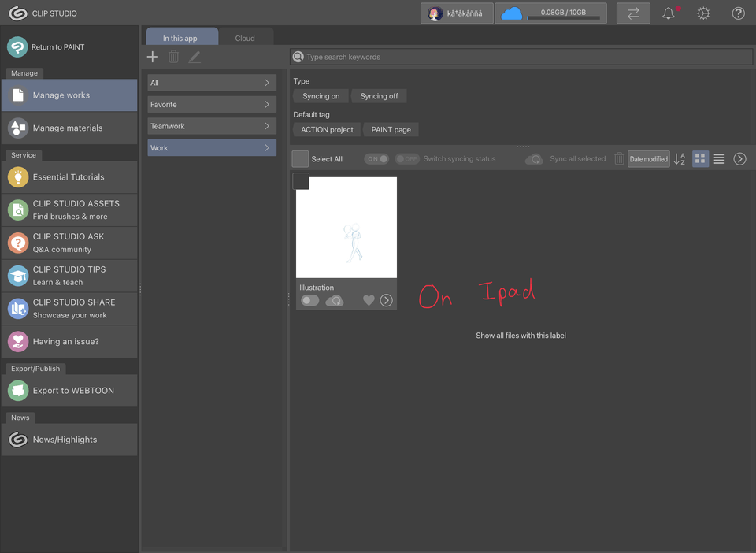Open Essential Tutorials
The height and width of the screenshot is (553, 756).
click(x=69, y=177)
